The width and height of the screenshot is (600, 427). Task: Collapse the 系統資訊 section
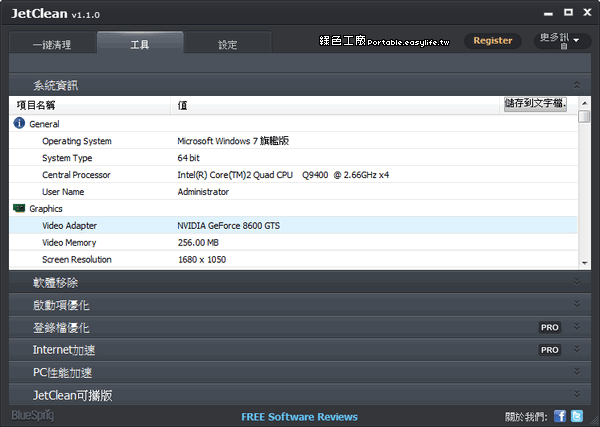(x=576, y=86)
